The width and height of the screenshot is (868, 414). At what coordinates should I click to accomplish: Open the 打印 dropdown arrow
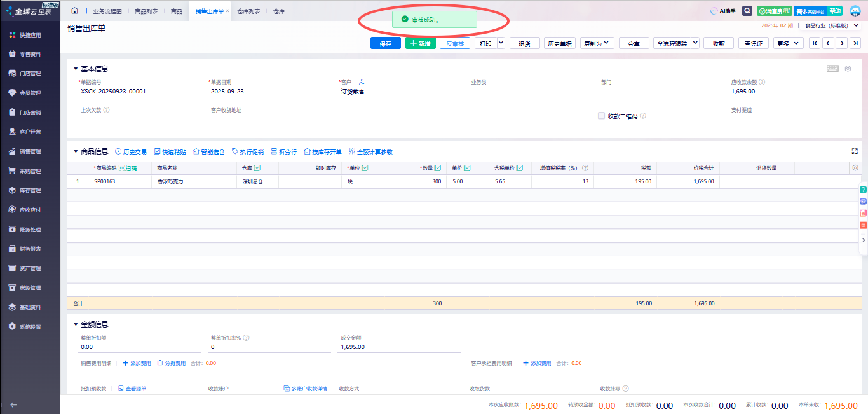[x=501, y=43]
